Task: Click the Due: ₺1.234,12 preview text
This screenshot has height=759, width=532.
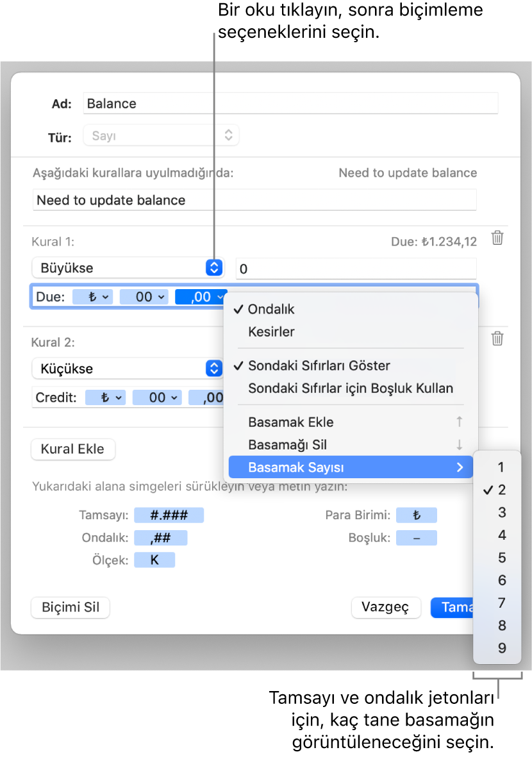Action: tap(434, 242)
